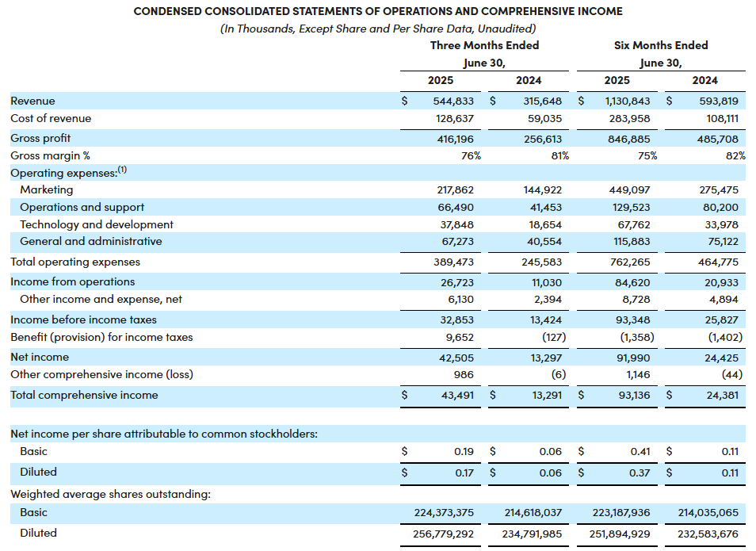The height and width of the screenshot is (551, 756).
Task: Select the 'Three Months Ended' column header
Action: click(x=484, y=45)
